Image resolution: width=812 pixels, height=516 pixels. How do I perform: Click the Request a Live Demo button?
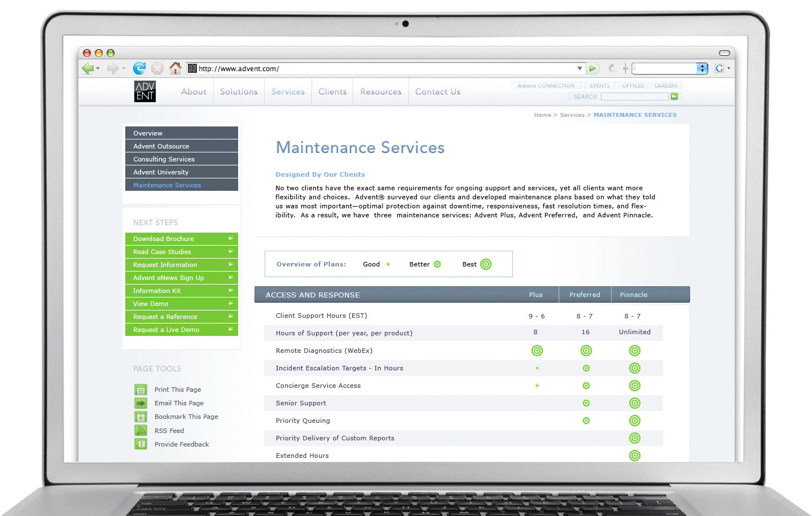pyautogui.click(x=182, y=330)
